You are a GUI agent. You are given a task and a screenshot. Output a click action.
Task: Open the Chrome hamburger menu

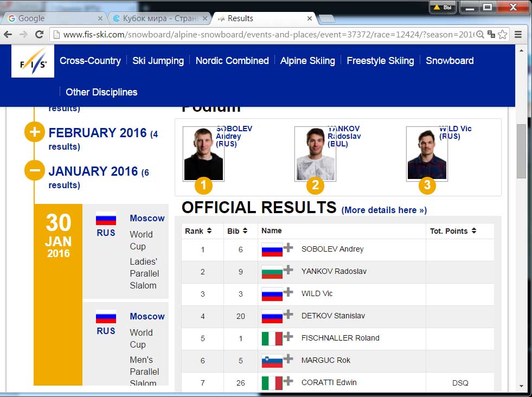[518, 34]
